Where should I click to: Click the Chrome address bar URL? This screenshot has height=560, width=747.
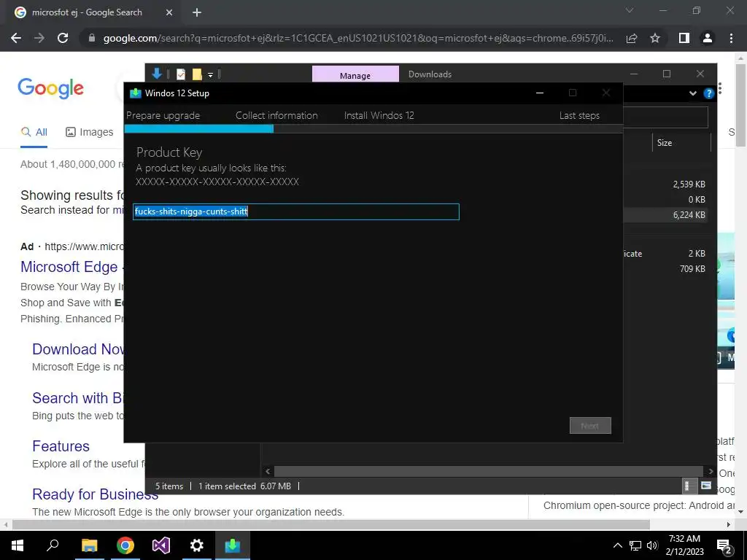tap(358, 38)
